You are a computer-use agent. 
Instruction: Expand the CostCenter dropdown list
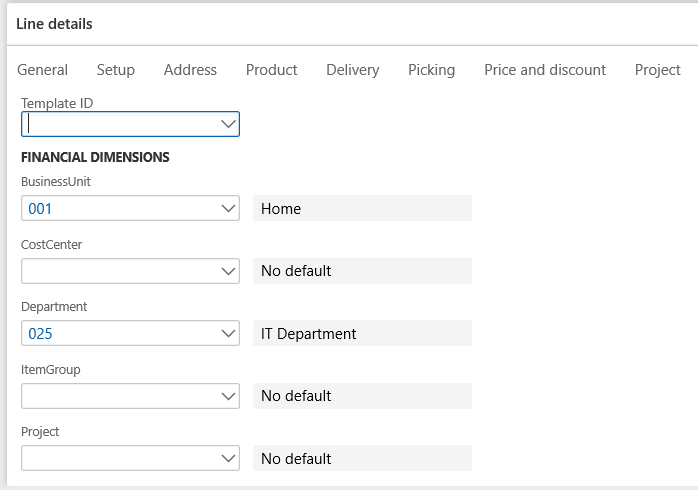228,271
